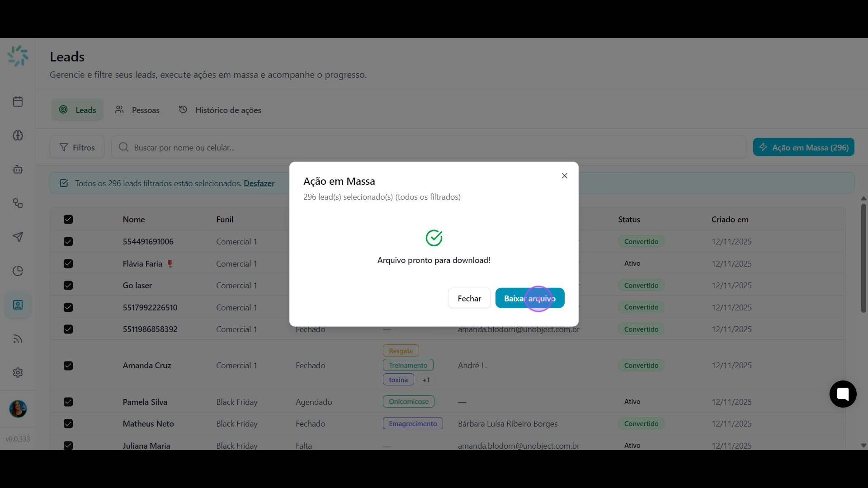Click the Desfazer link
Image resolution: width=868 pixels, height=488 pixels.
(x=259, y=183)
